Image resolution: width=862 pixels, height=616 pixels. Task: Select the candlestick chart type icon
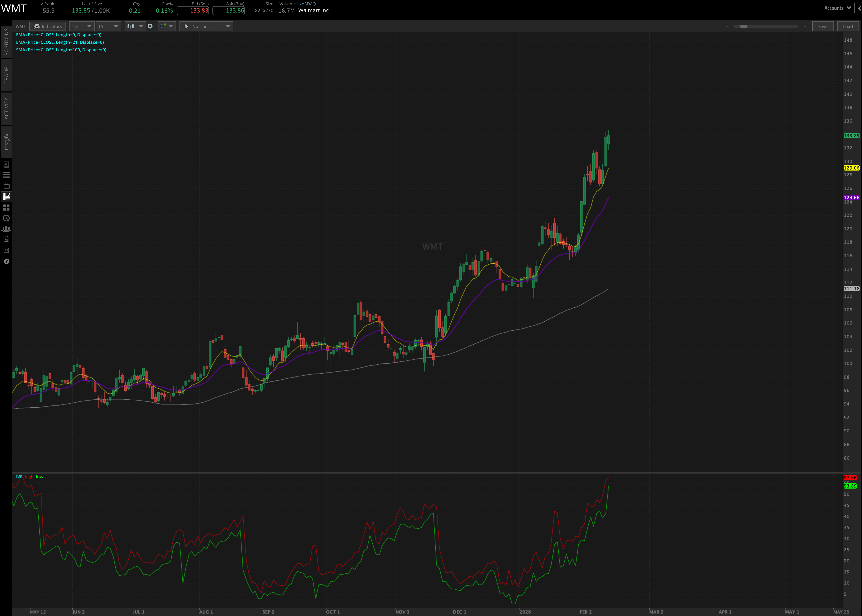tap(131, 26)
